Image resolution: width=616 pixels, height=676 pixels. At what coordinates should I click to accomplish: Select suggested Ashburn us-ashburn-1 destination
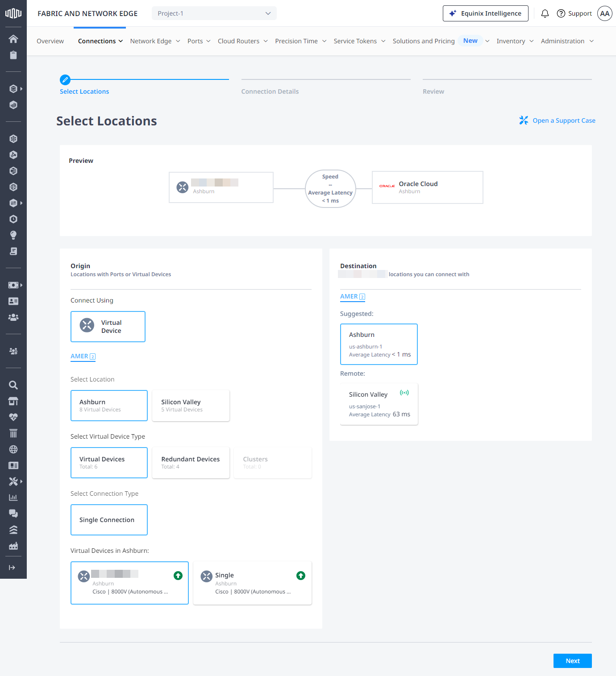[x=379, y=344]
